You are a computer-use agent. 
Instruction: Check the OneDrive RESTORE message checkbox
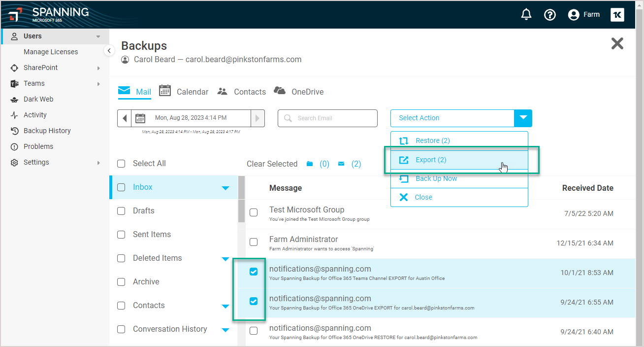254,331
